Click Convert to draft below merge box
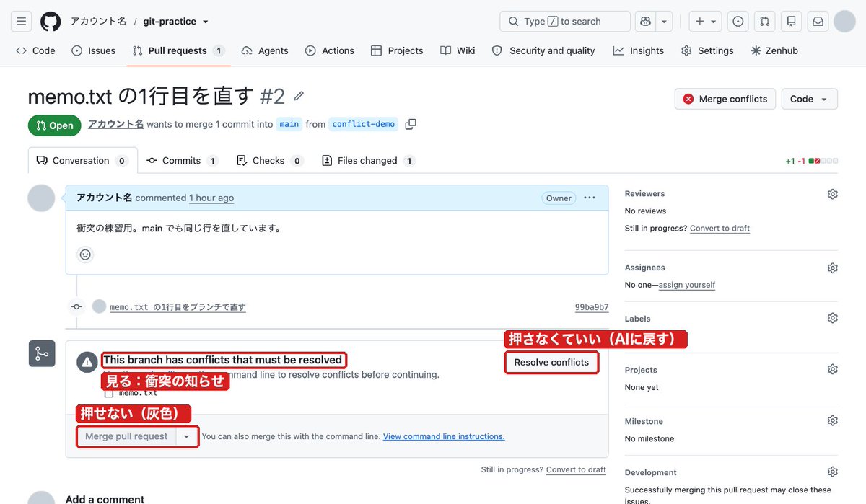This screenshot has height=504, width=866. [576, 469]
